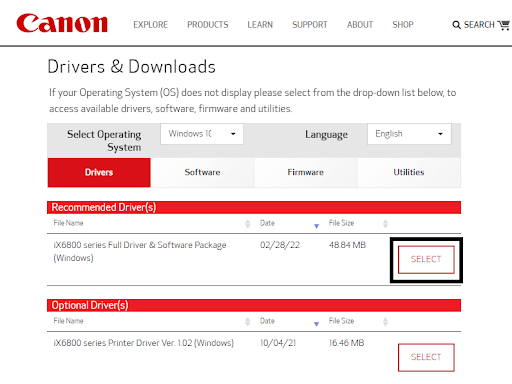Sort Recommended Drivers by File Size
The height and width of the screenshot is (384, 512).
(385, 223)
